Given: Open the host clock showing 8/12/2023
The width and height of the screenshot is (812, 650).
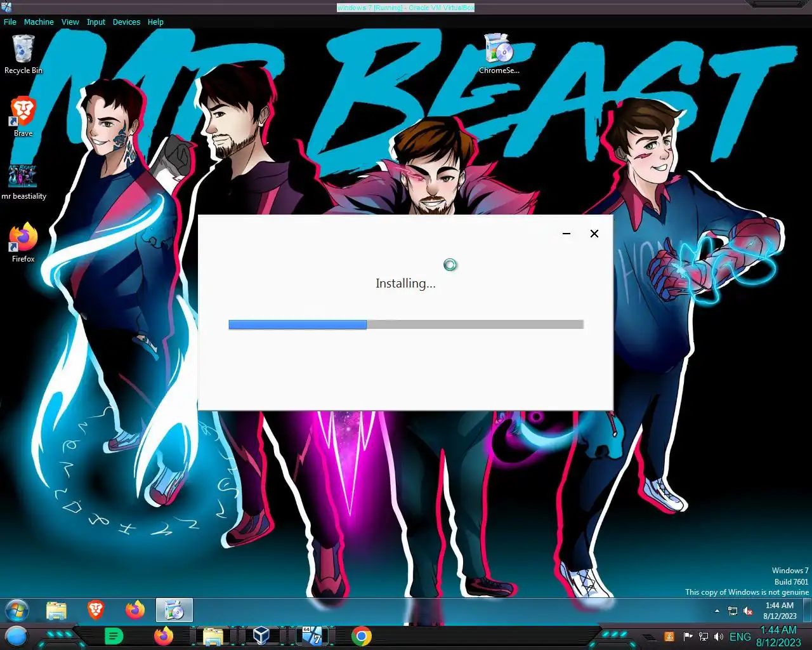Looking at the screenshot, I should [x=778, y=636].
